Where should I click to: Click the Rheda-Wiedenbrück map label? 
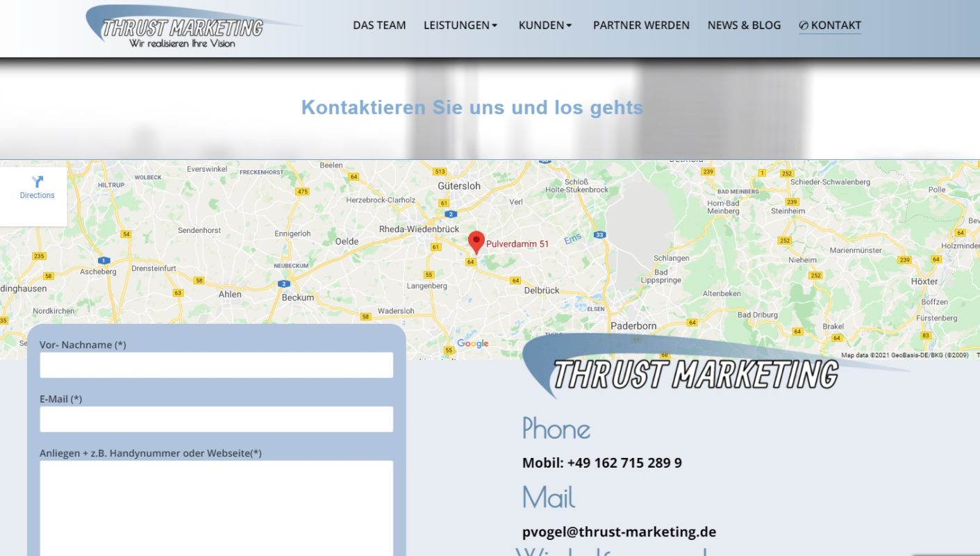coord(419,229)
